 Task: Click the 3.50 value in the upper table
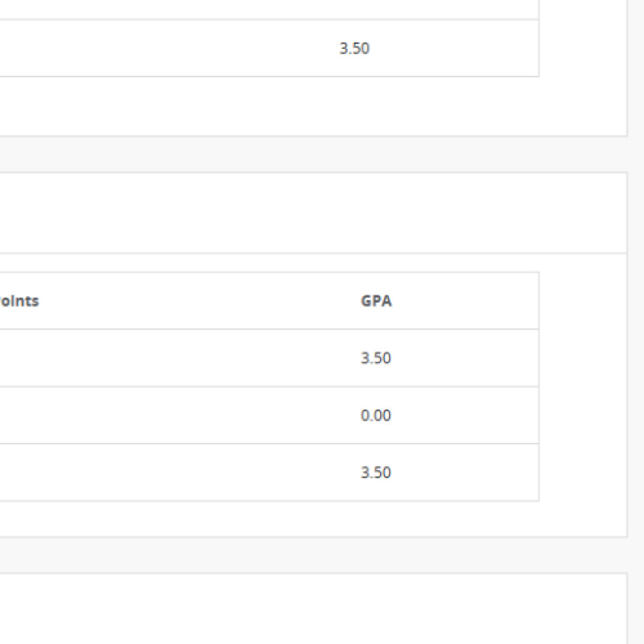pyautogui.click(x=354, y=48)
